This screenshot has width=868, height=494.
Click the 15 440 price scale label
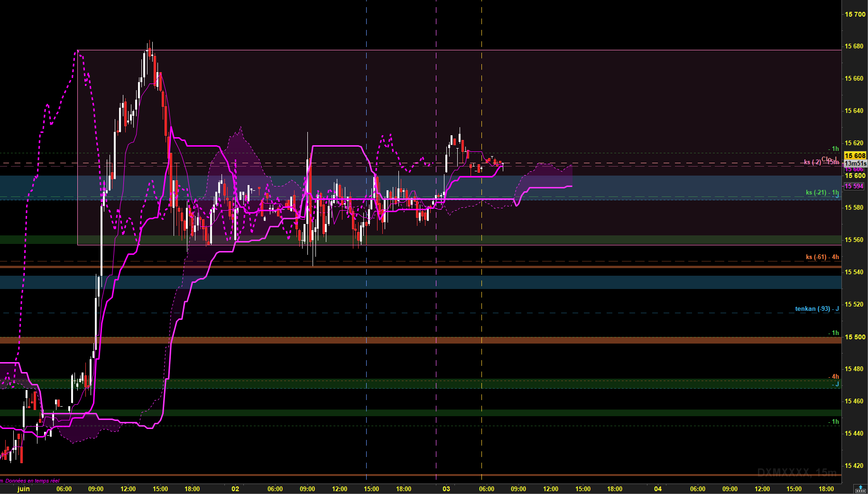coord(854,433)
